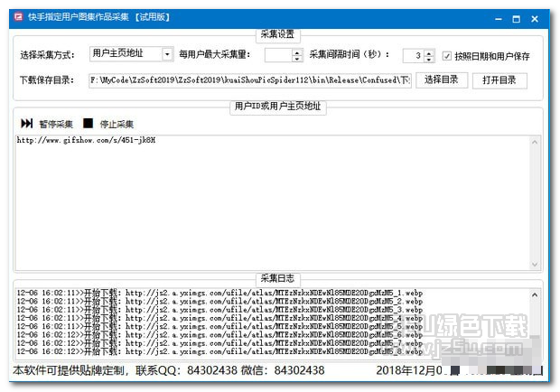The height and width of the screenshot is (392, 560).
Task: Select log line ending with _6.webp
Action: pyautogui.click(x=219, y=335)
